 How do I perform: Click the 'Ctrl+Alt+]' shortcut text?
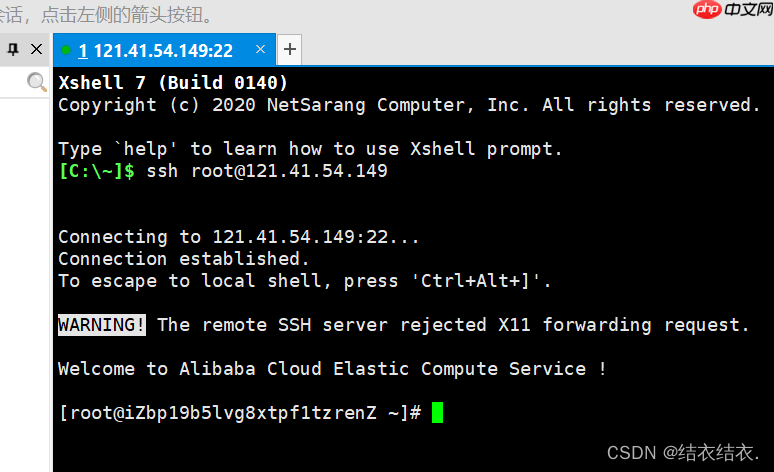(475, 281)
